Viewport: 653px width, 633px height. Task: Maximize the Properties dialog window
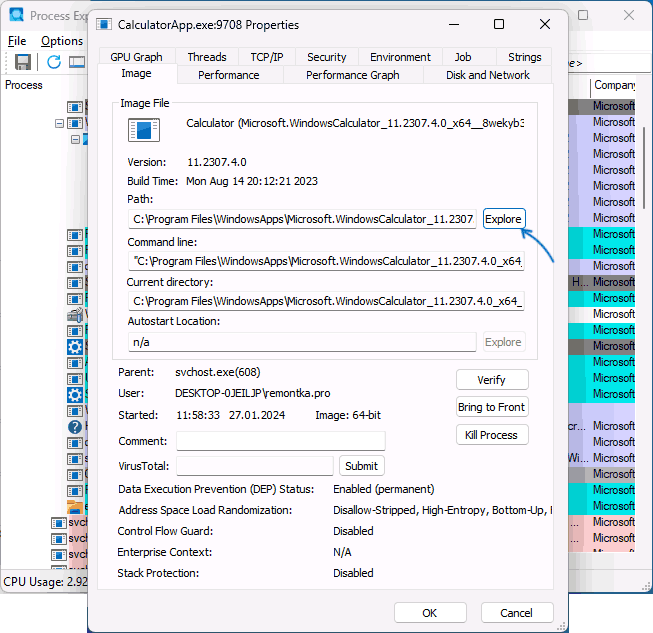click(x=499, y=24)
